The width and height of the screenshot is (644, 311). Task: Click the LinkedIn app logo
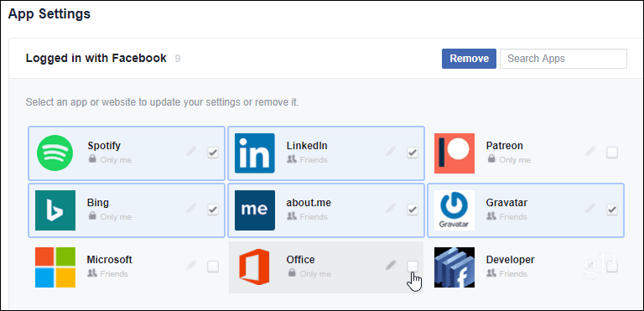(255, 153)
